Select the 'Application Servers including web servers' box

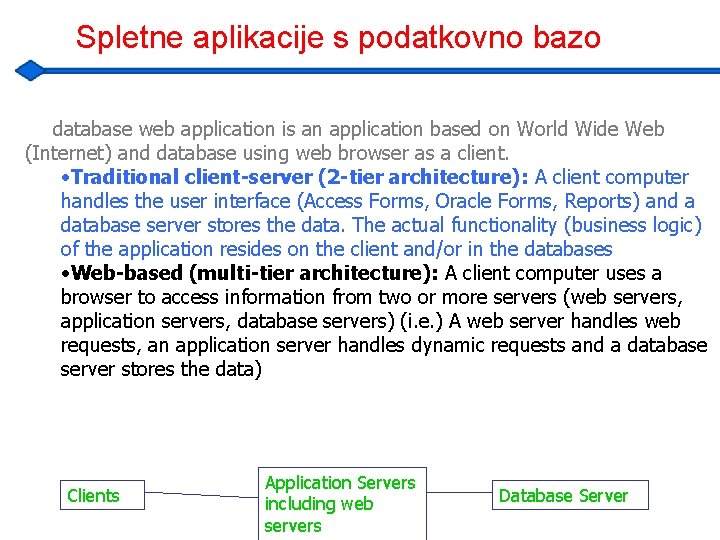(x=343, y=504)
